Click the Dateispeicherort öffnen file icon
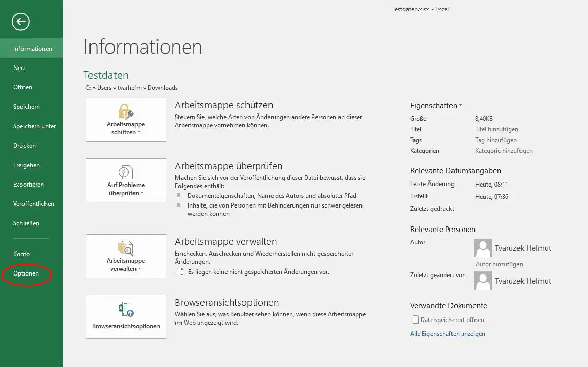 tap(415, 320)
